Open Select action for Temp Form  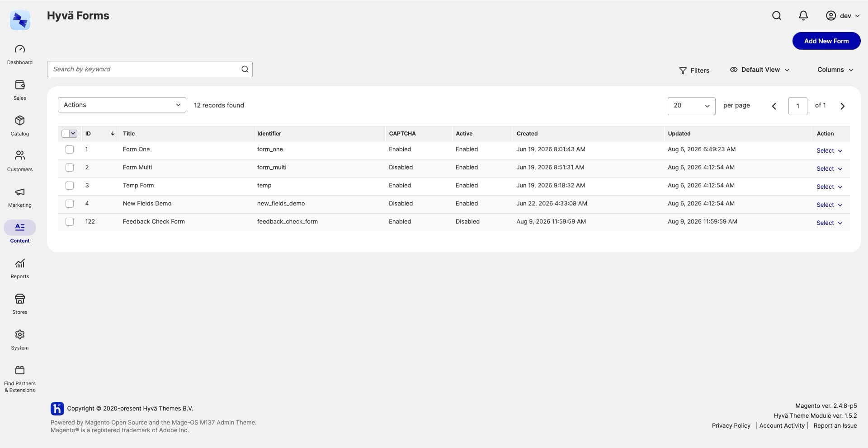point(829,187)
